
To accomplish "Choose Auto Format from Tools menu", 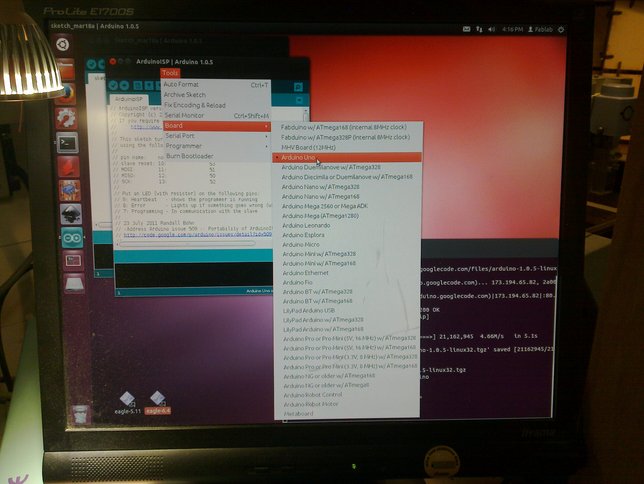I will [216, 85].
